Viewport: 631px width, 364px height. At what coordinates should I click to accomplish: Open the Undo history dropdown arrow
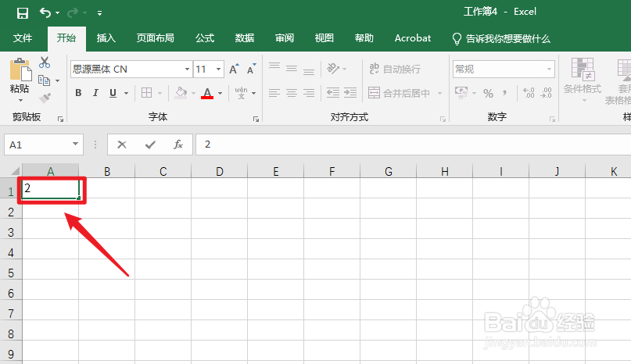58,13
